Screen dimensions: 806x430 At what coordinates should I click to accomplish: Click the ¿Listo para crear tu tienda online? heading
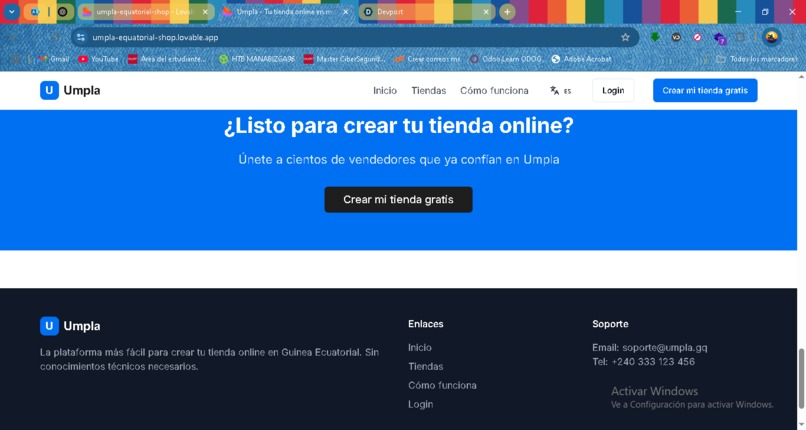pyautogui.click(x=398, y=125)
